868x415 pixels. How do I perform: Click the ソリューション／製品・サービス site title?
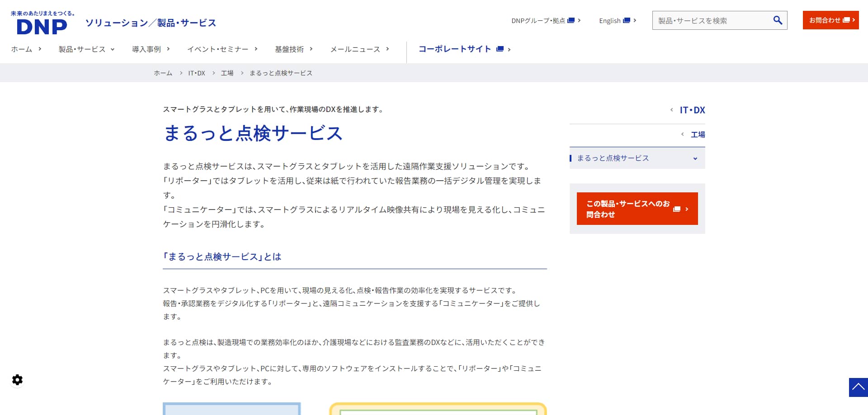pyautogui.click(x=151, y=23)
